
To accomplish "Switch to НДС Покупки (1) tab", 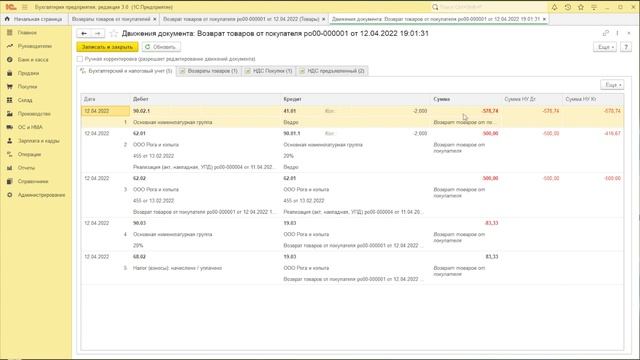I will click(269, 71).
